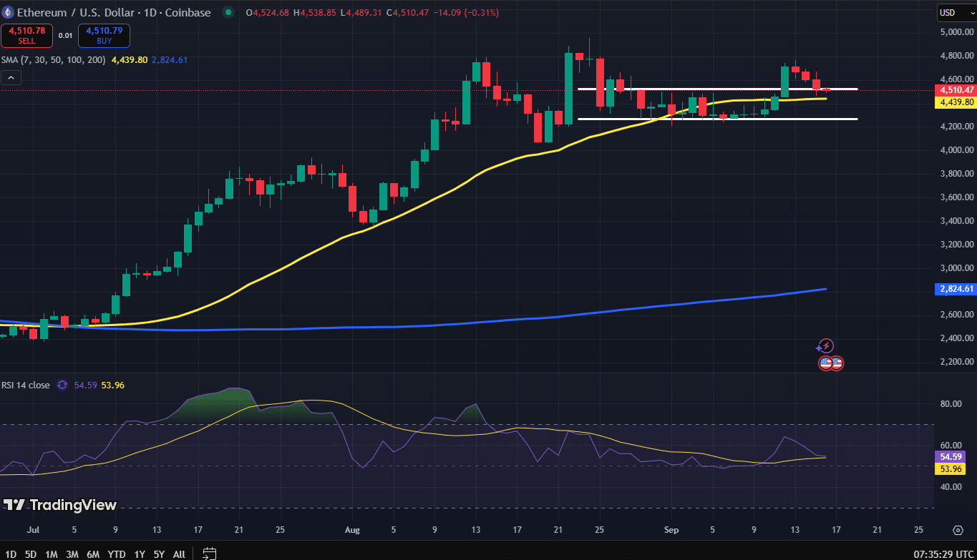Click the SELL button showing 4,510.78

point(26,36)
